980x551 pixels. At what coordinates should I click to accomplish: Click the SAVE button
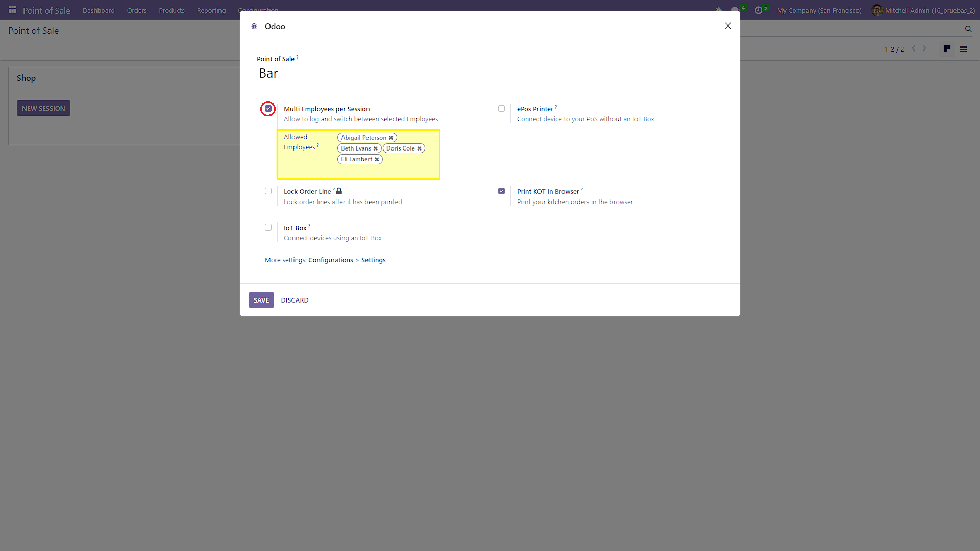click(x=261, y=300)
